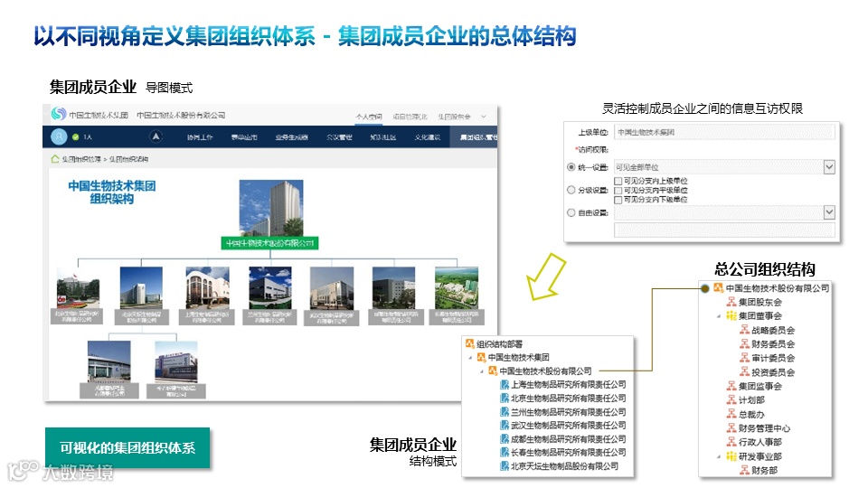Open the user avatar in navigation bar
This screenshot has height=488, width=868.
(59, 136)
